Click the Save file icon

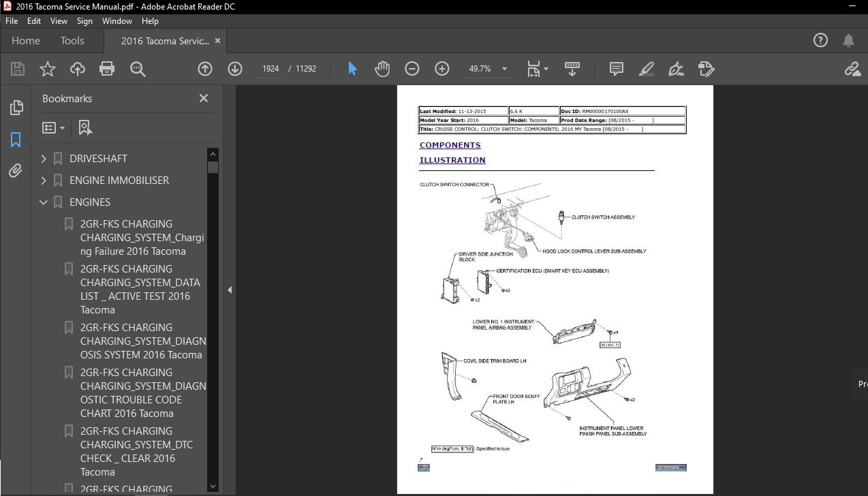click(x=18, y=69)
